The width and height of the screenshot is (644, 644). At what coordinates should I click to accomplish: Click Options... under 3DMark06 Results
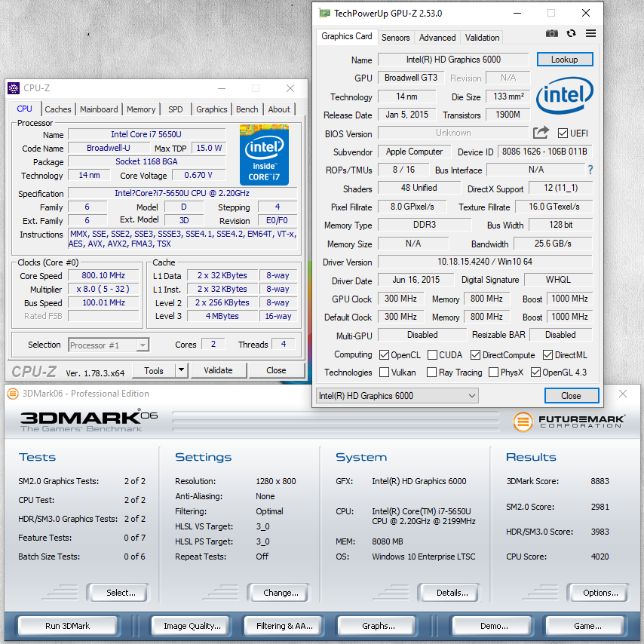coord(598,593)
